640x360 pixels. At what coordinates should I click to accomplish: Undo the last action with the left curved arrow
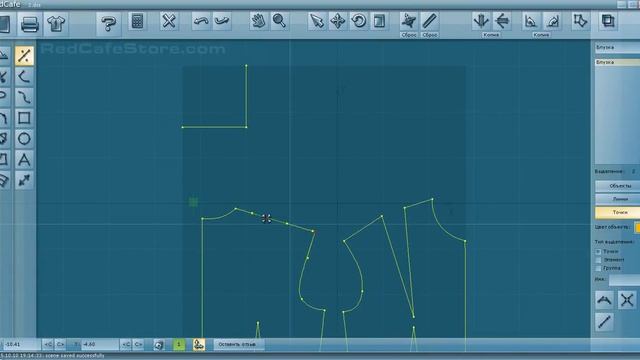201,21
